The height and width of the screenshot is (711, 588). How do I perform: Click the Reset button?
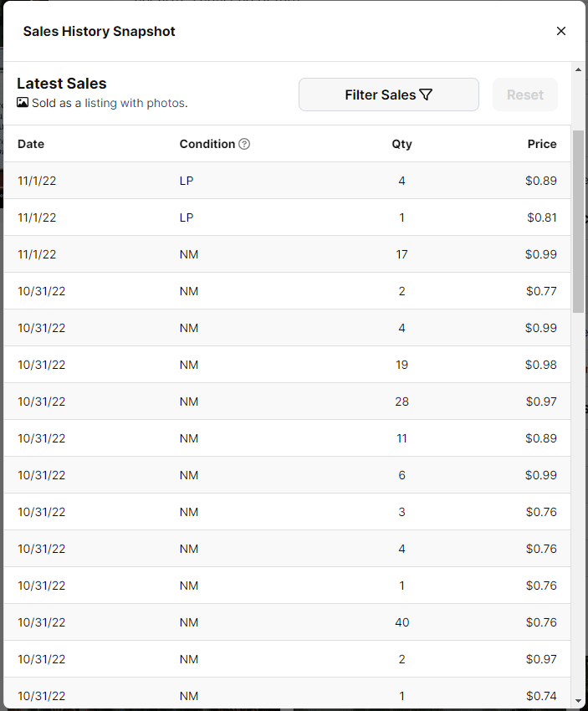(524, 95)
